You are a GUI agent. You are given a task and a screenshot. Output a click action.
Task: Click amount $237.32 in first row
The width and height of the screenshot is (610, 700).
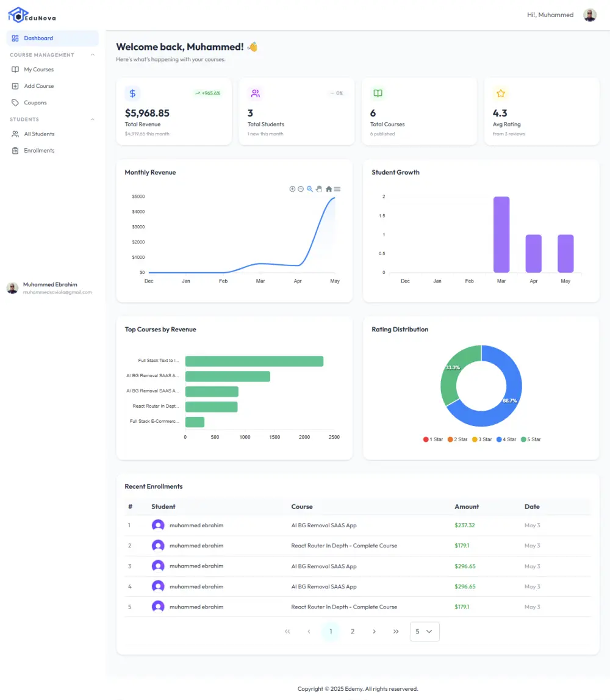(x=465, y=525)
